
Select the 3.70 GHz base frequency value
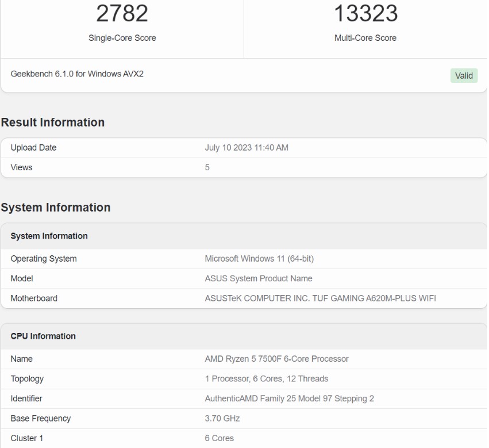[x=222, y=419]
